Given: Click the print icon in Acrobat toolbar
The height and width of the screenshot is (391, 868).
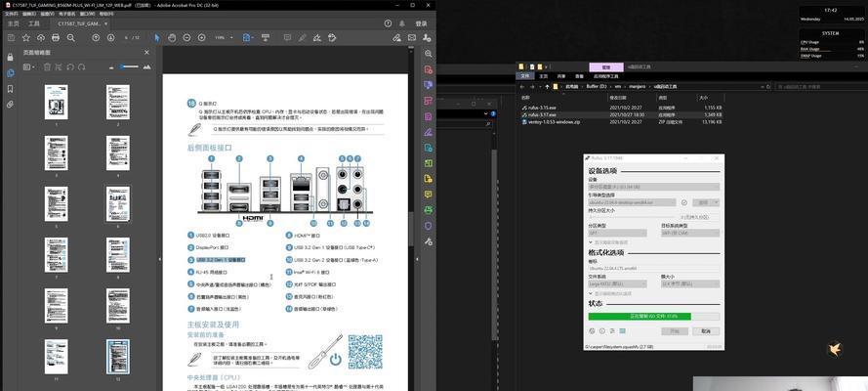Looking at the screenshot, I should point(56,38).
